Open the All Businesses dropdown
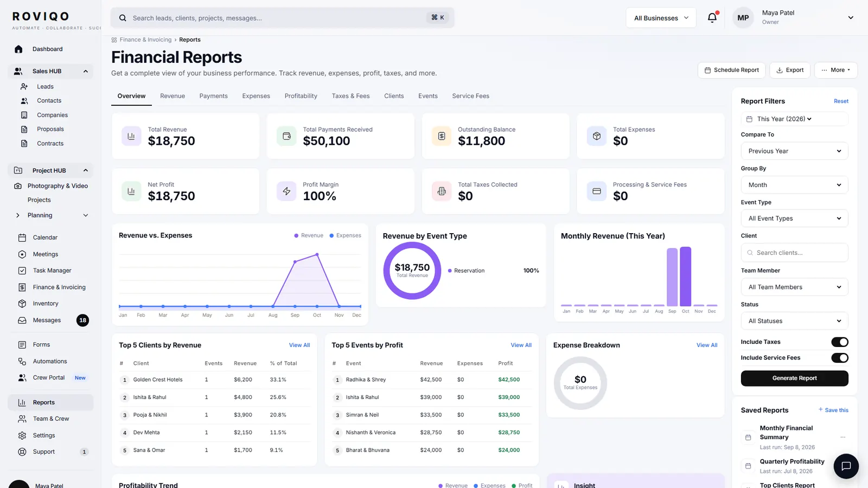The height and width of the screenshot is (488, 868). click(x=661, y=18)
